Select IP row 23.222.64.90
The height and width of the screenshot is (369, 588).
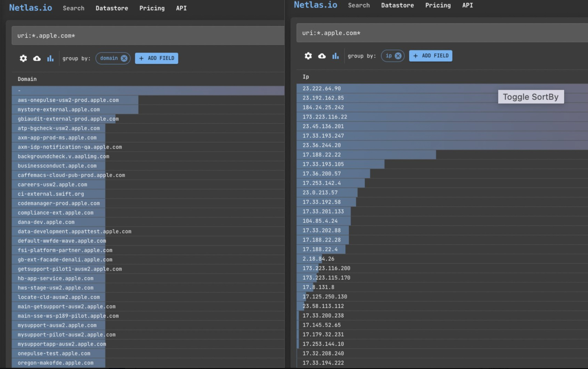pyautogui.click(x=442, y=88)
